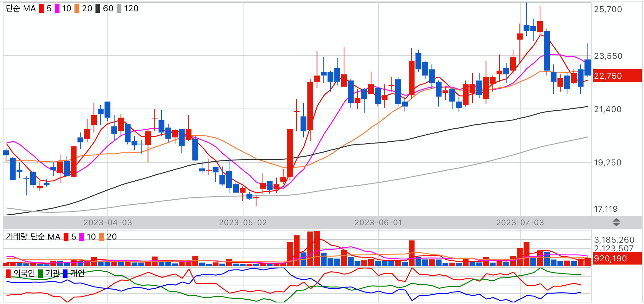Click the red MA 5 legend swatch
The height and width of the screenshot is (304, 644).
[41, 9]
